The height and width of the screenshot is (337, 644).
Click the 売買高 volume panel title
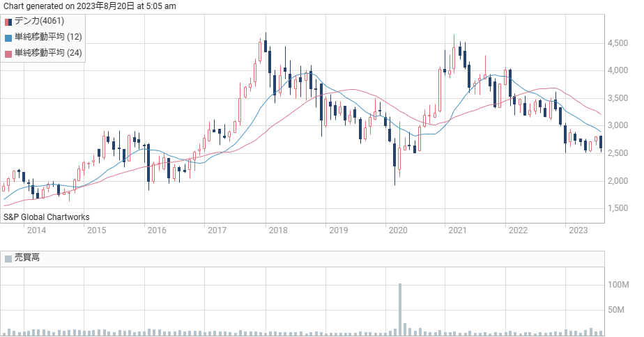click(x=27, y=258)
